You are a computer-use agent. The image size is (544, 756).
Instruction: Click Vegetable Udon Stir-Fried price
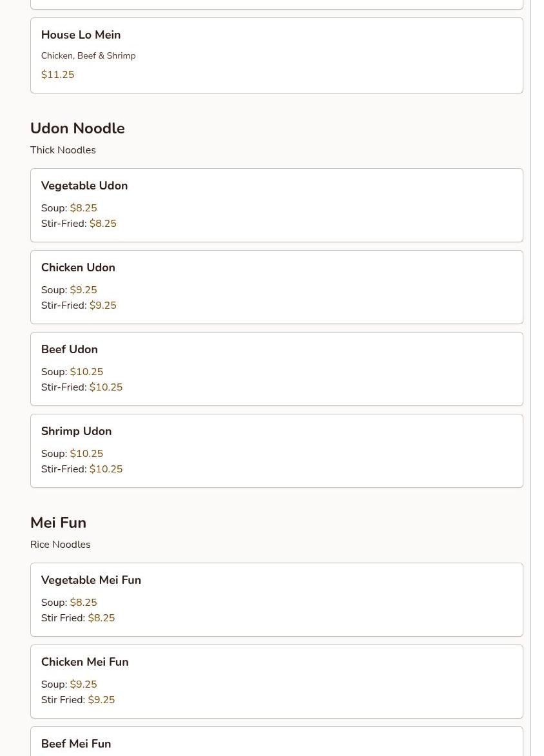[x=102, y=224]
